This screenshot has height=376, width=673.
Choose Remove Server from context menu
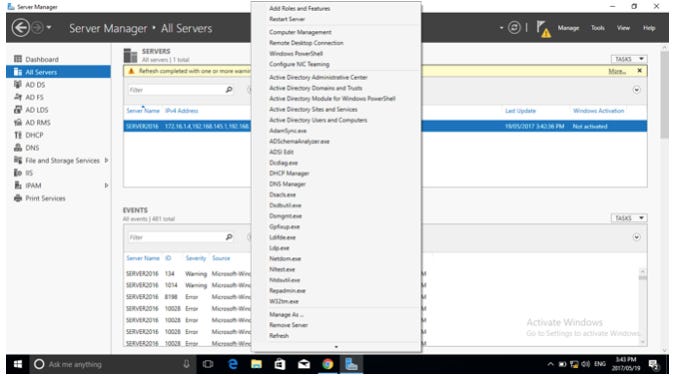288,325
